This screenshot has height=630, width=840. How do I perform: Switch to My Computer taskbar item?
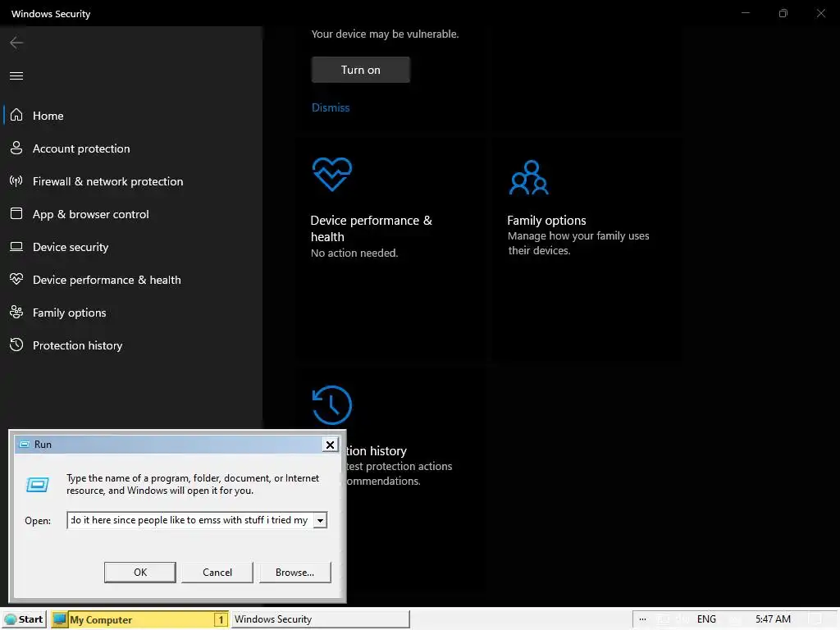point(139,619)
